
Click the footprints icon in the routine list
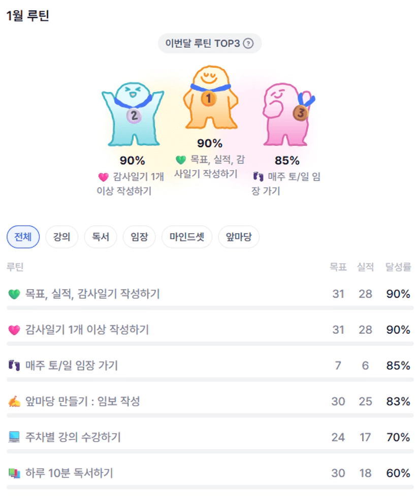coord(14,366)
